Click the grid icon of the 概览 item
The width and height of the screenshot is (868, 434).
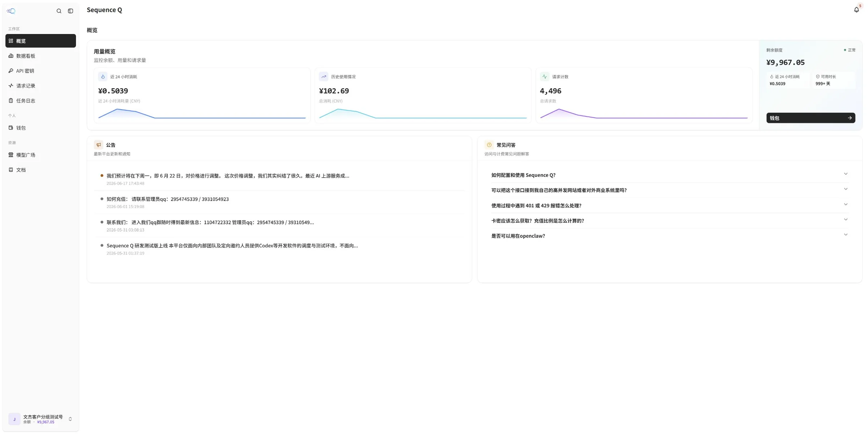[x=11, y=41]
